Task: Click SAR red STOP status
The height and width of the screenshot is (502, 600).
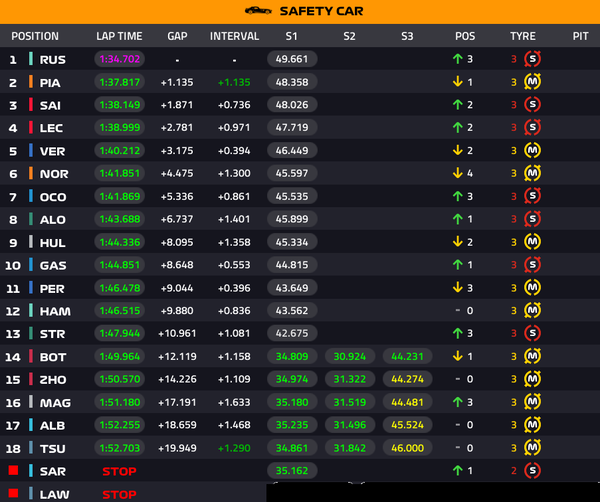Action: [x=119, y=471]
